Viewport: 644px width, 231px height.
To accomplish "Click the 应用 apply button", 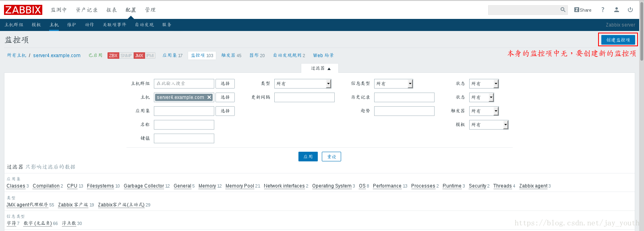I will (x=308, y=157).
